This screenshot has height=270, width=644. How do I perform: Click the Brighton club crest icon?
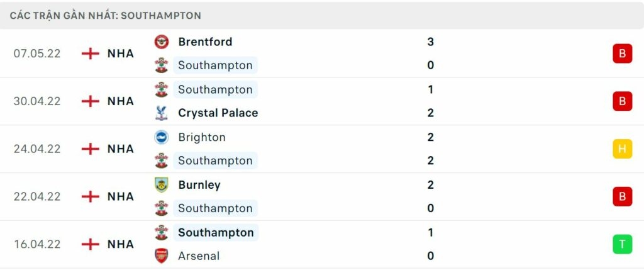(162, 137)
